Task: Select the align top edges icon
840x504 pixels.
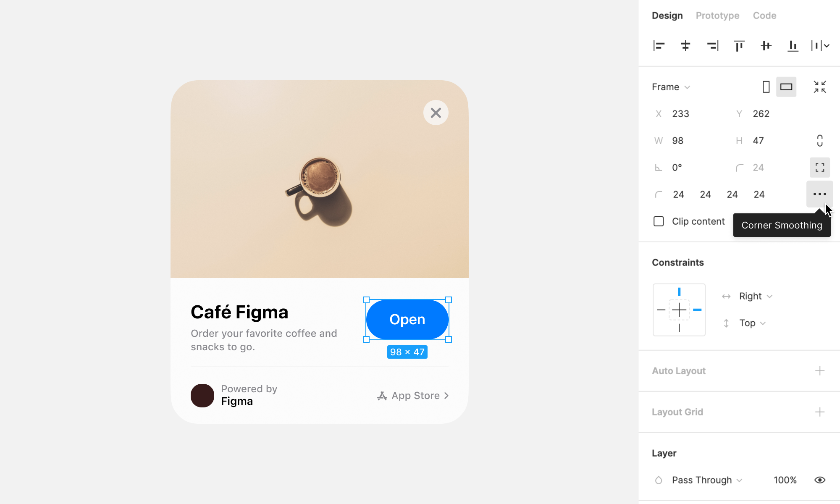Action: (739, 46)
